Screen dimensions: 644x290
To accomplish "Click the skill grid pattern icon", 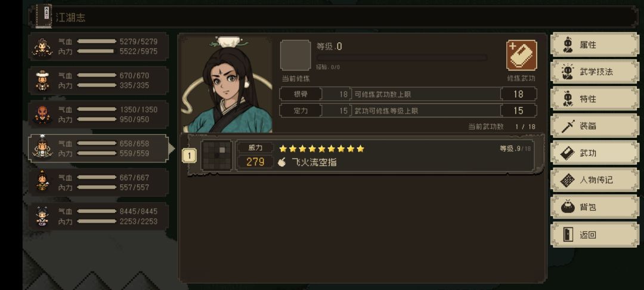I will click(x=216, y=155).
